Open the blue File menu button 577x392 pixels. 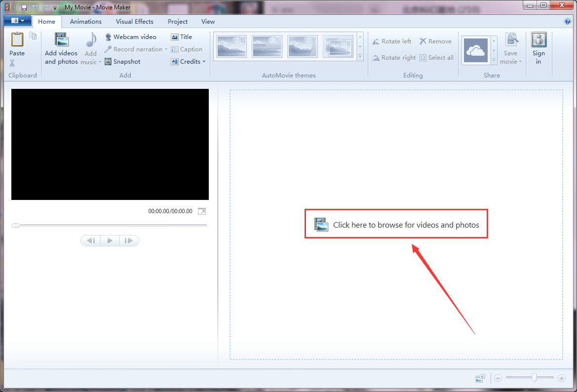click(x=18, y=21)
